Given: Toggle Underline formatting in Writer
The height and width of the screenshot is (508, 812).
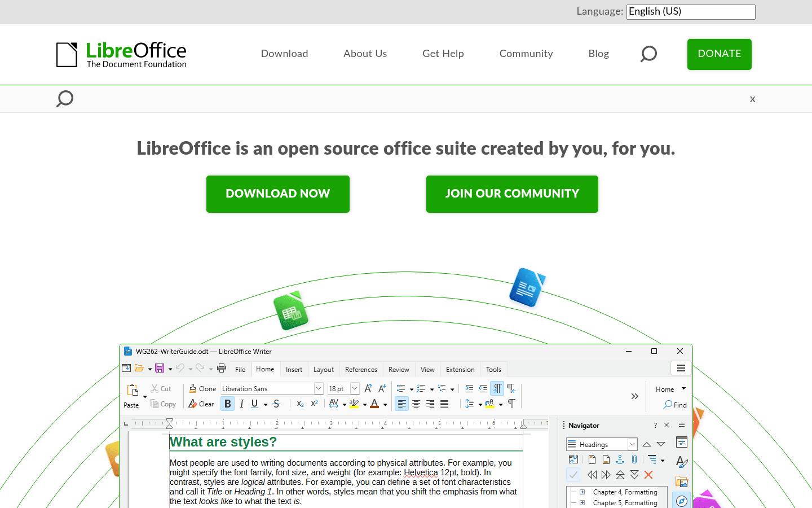Looking at the screenshot, I should (x=255, y=404).
